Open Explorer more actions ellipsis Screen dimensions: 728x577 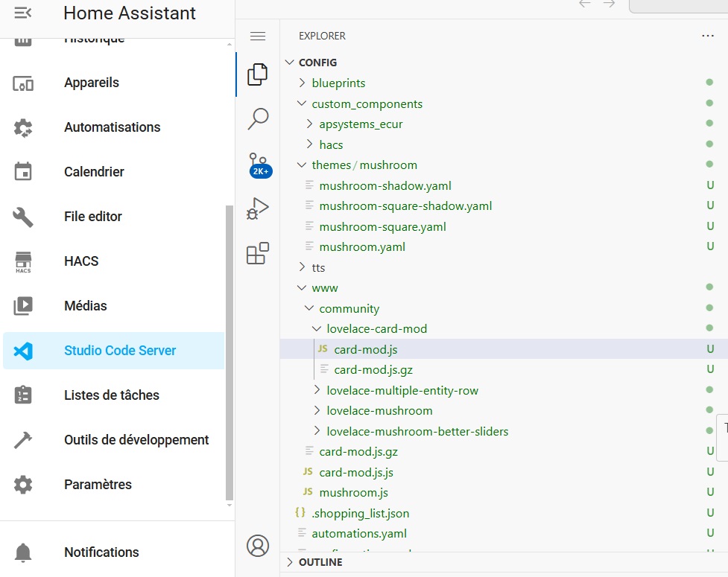pyautogui.click(x=708, y=36)
